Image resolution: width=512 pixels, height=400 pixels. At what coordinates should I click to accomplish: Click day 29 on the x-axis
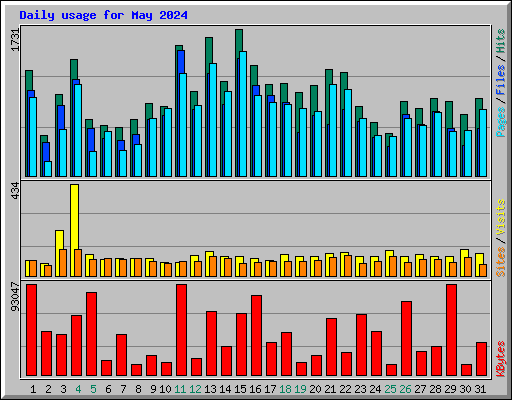[450, 389]
